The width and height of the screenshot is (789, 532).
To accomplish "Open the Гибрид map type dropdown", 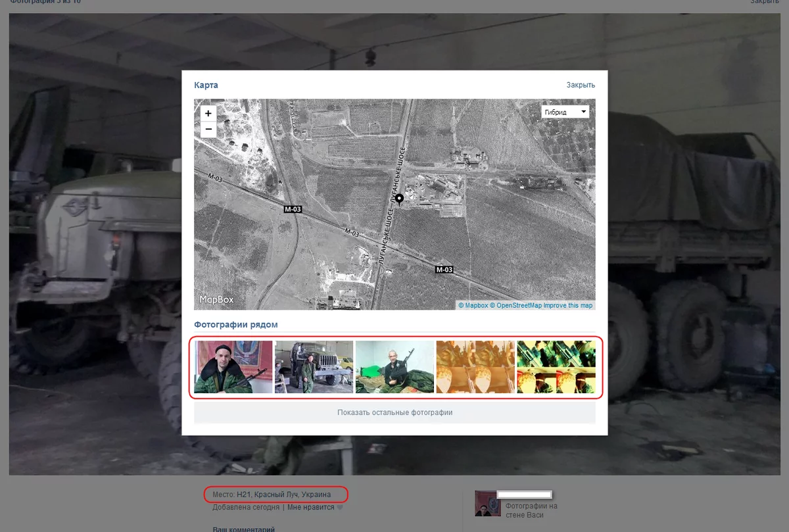I will (x=565, y=112).
